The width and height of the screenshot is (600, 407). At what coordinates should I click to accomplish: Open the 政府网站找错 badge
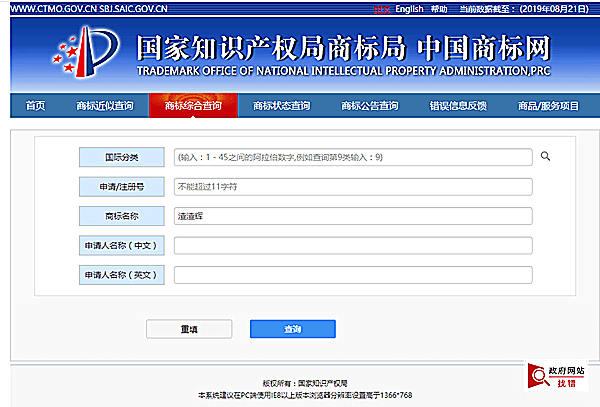click(556, 376)
